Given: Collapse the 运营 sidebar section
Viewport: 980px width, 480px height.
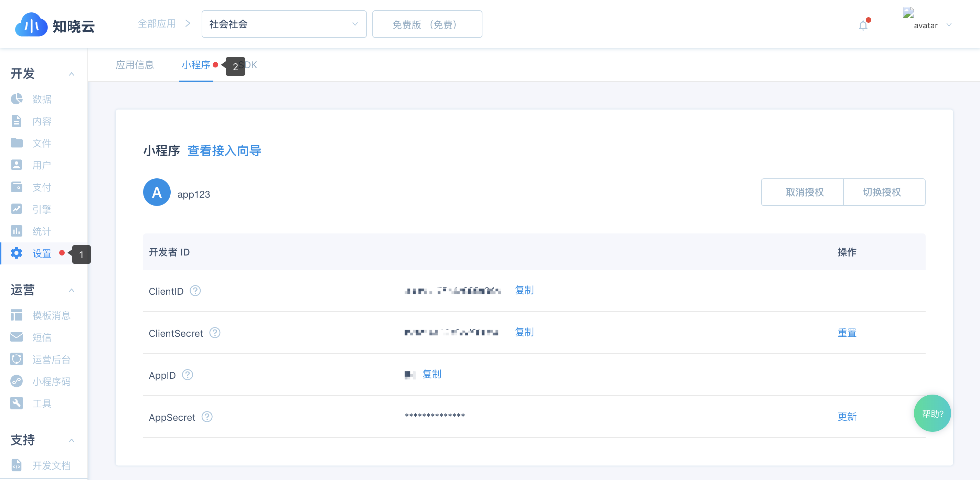Looking at the screenshot, I should tap(72, 290).
